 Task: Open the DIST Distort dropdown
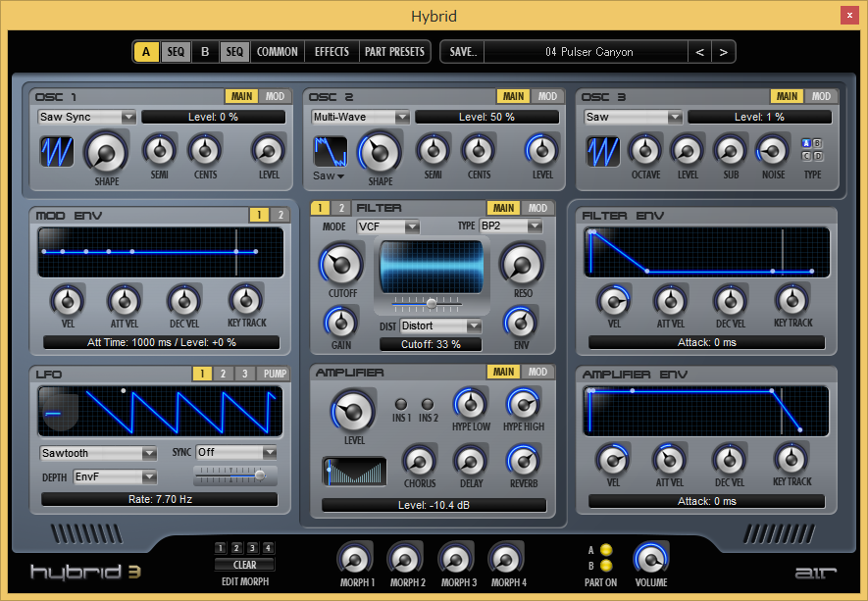point(440,326)
